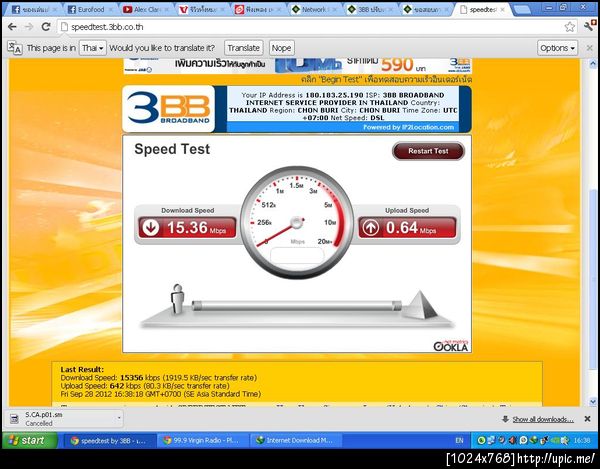Click the Download Speed 15.36 Mbps readout

pos(187,228)
